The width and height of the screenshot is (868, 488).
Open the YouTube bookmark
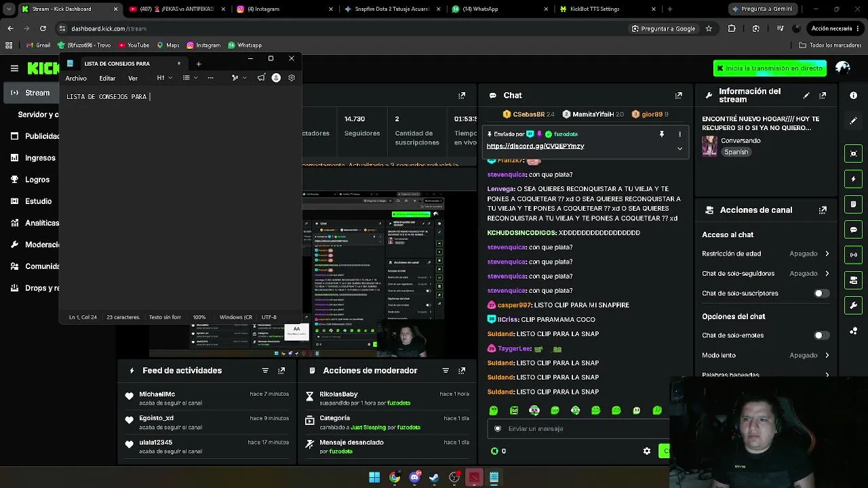coord(134,45)
